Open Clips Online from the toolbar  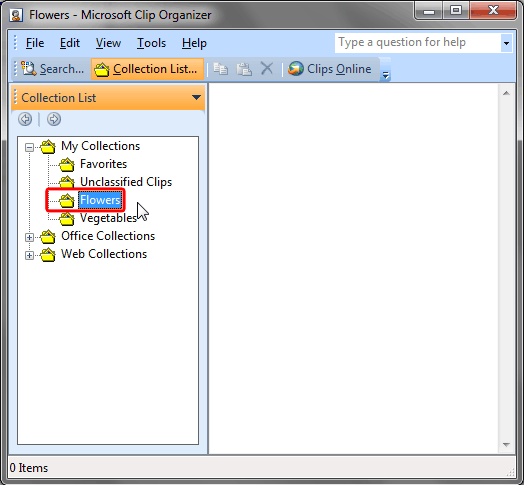330,69
